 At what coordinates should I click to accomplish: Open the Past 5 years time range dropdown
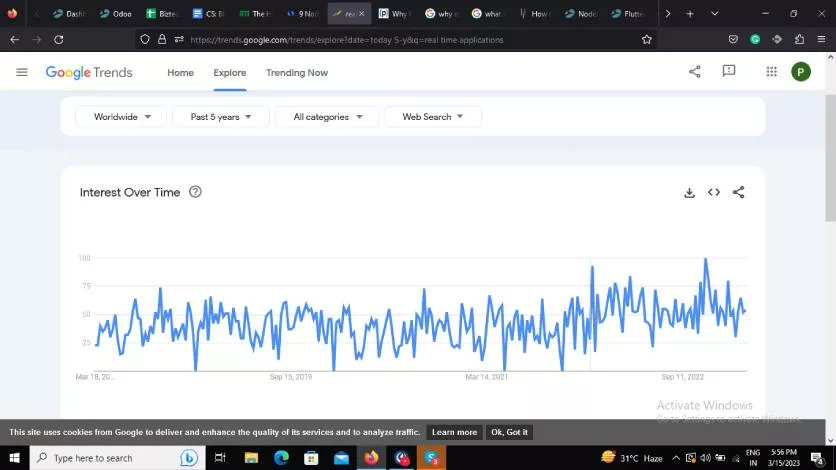[221, 117]
